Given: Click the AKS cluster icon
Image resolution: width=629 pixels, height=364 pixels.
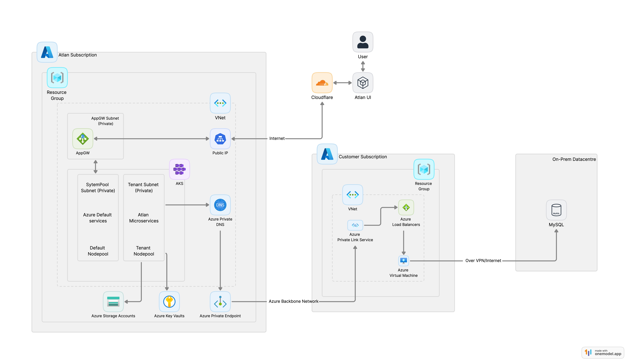Looking at the screenshot, I should coord(179,169).
